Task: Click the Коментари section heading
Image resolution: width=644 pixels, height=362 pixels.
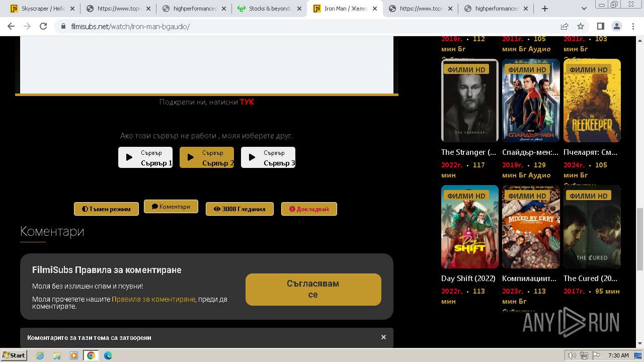Action: point(52,231)
